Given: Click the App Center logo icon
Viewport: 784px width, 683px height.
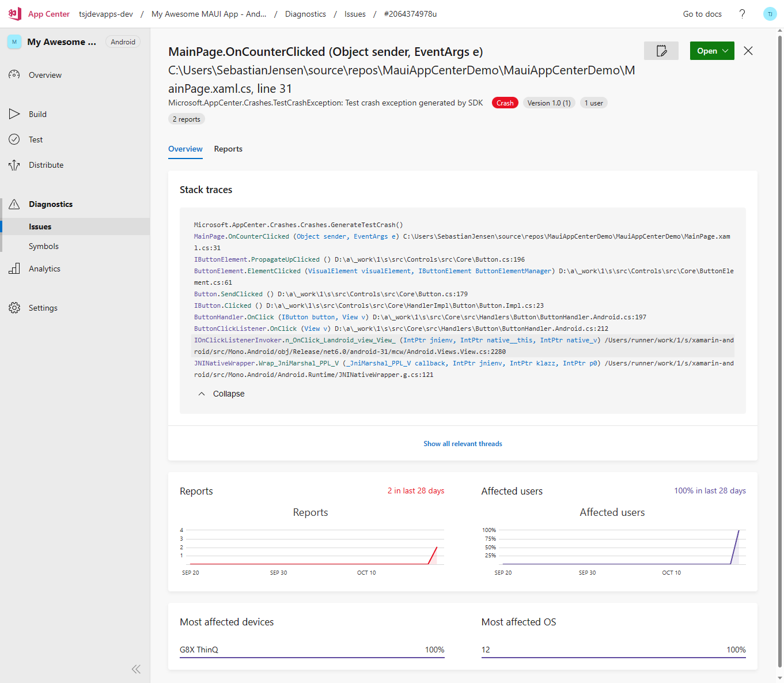Looking at the screenshot, I should pos(14,14).
